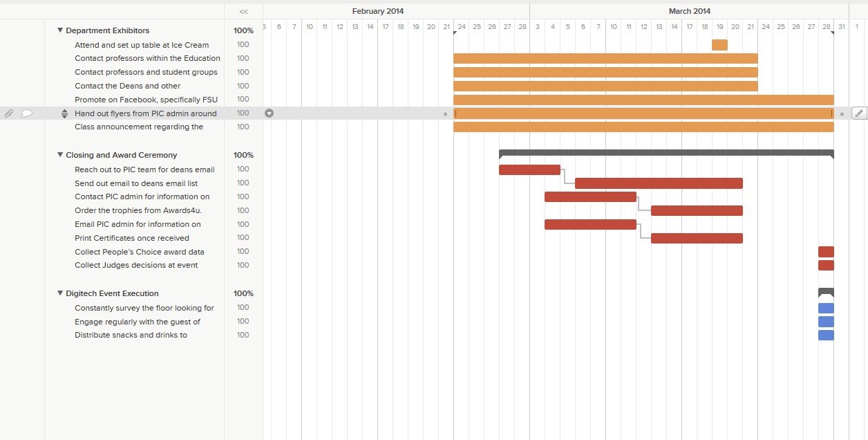868x440 pixels.
Task: Select the February 2014 month header
Action: [x=378, y=11]
